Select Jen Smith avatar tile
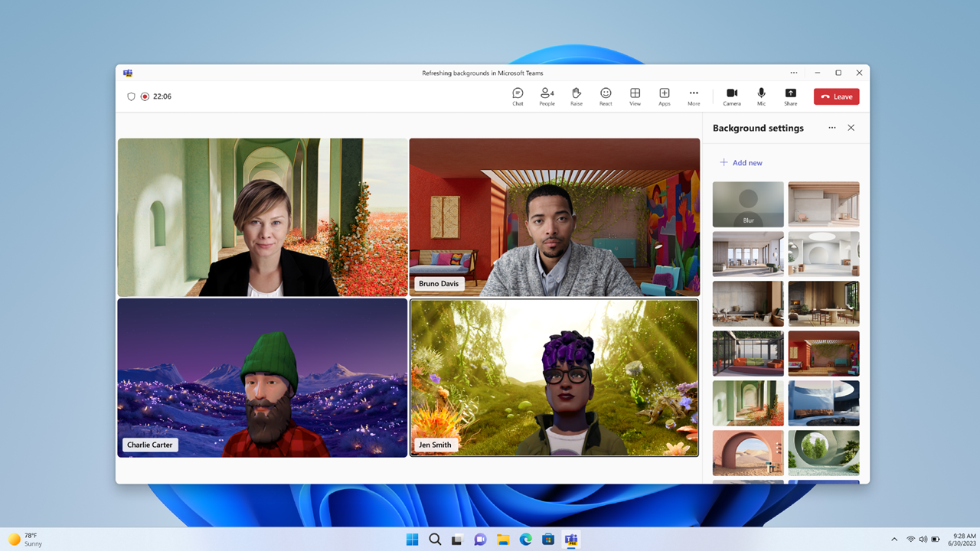The height and width of the screenshot is (551, 980). point(554,378)
